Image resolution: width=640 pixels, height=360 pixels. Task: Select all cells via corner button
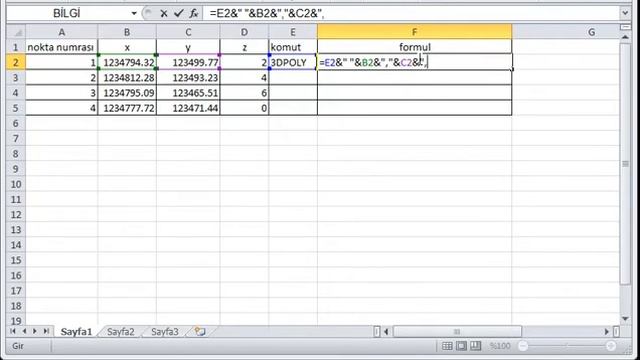(x=16, y=32)
